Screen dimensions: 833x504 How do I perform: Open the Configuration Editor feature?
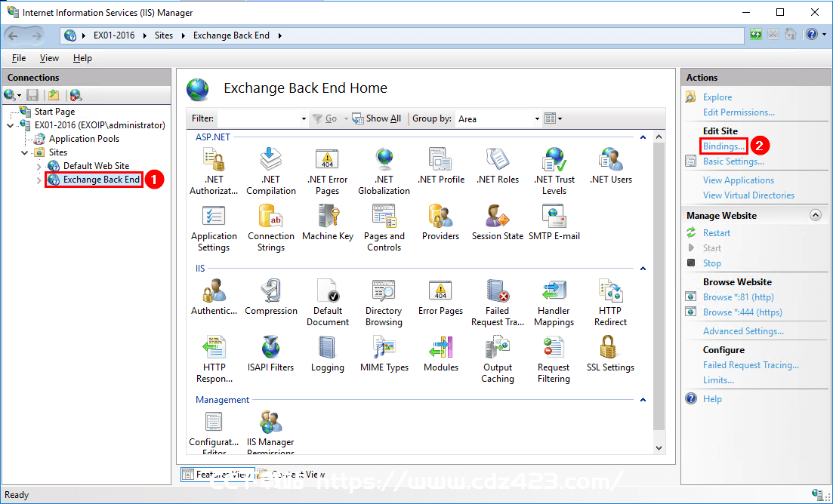[214, 432]
